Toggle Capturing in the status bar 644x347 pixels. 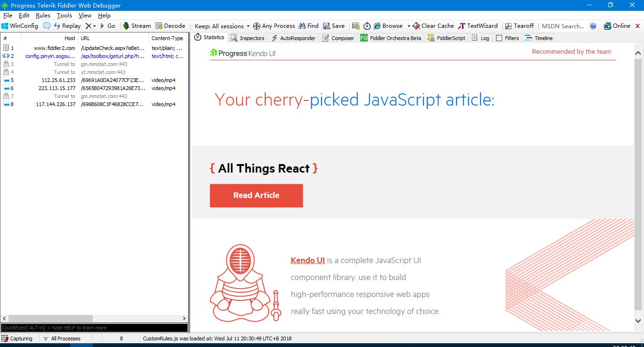pos(17,339)
